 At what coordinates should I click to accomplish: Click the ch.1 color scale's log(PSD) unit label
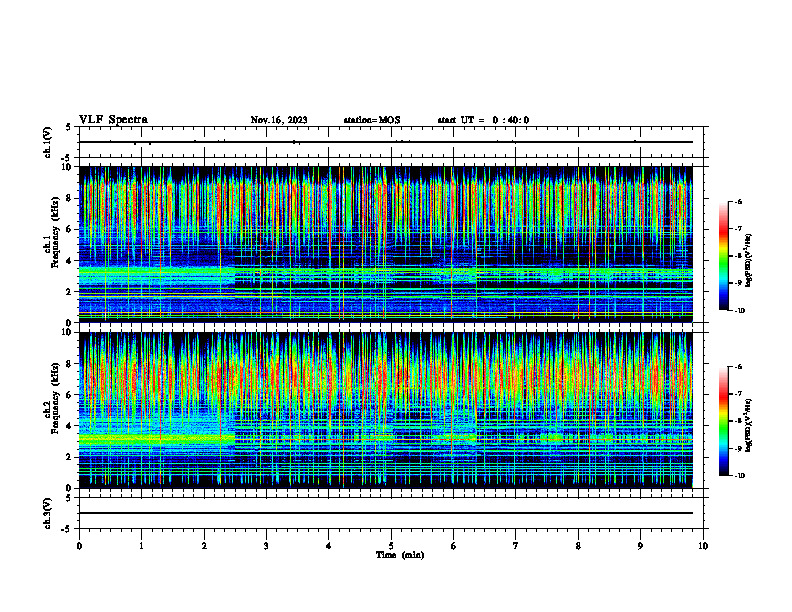pos(749,260)
